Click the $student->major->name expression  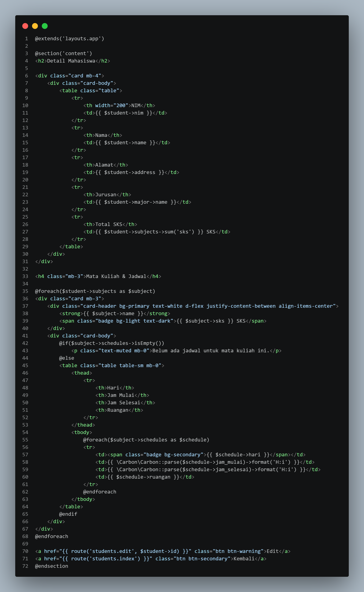point(136,202)
